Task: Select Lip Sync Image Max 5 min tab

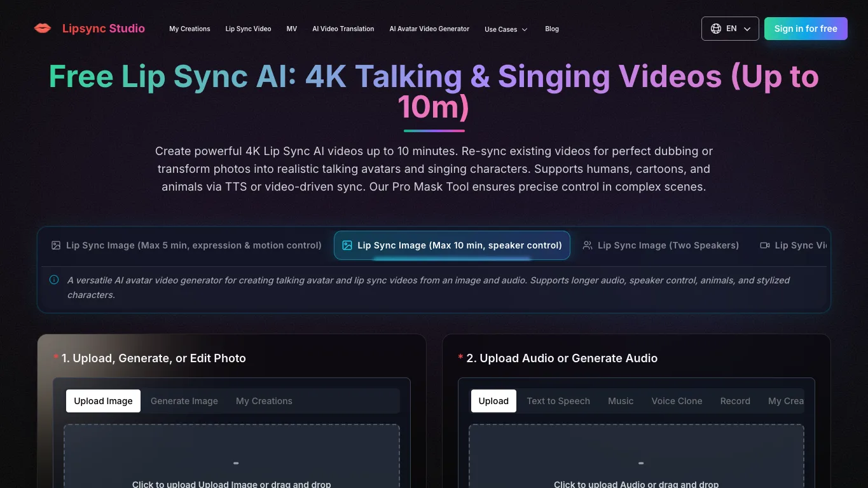Action: (x=186, y=245)
